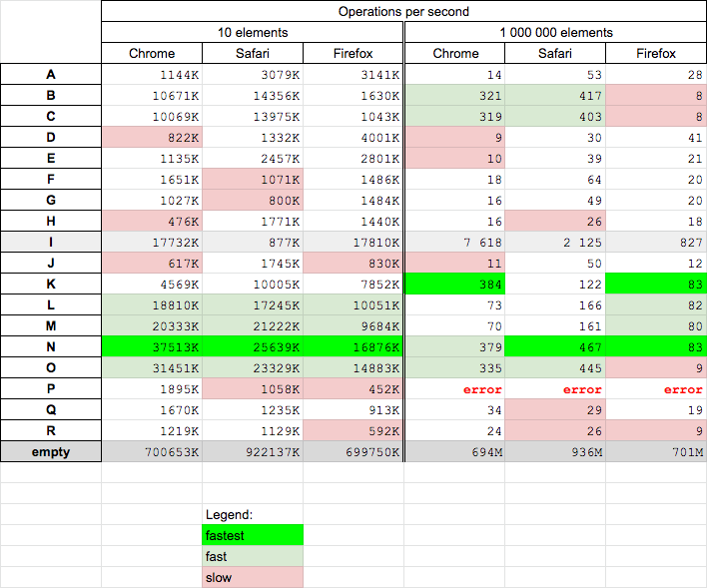The height and width of the screenshot is (588, 707).
Task: Click bright green cell with value 384
Action: [455, 284]
